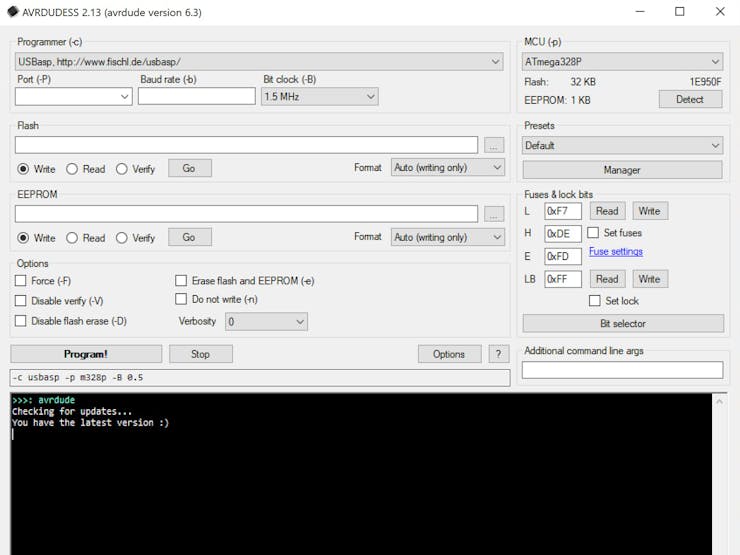Select Flash Verify radio button

[122, 169]
